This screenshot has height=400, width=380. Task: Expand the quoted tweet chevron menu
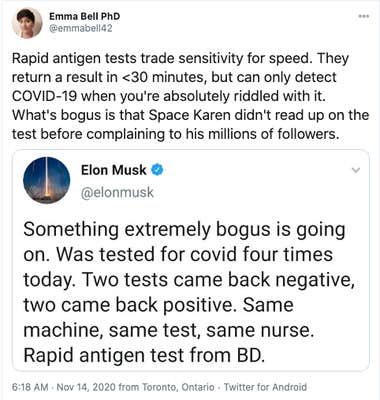tap(356, 171)
